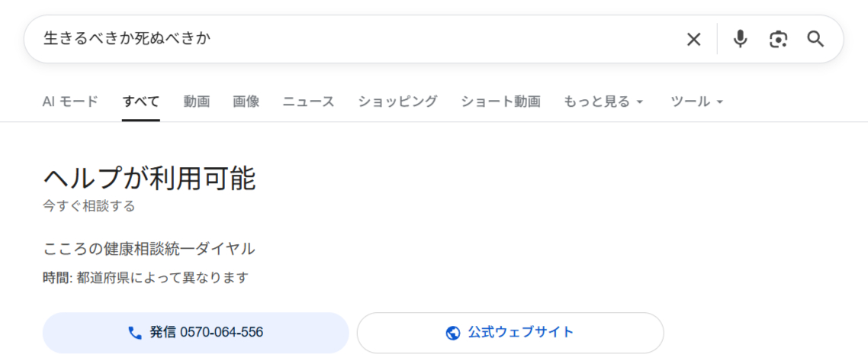Go to the 画像 tab

(246, 102)
